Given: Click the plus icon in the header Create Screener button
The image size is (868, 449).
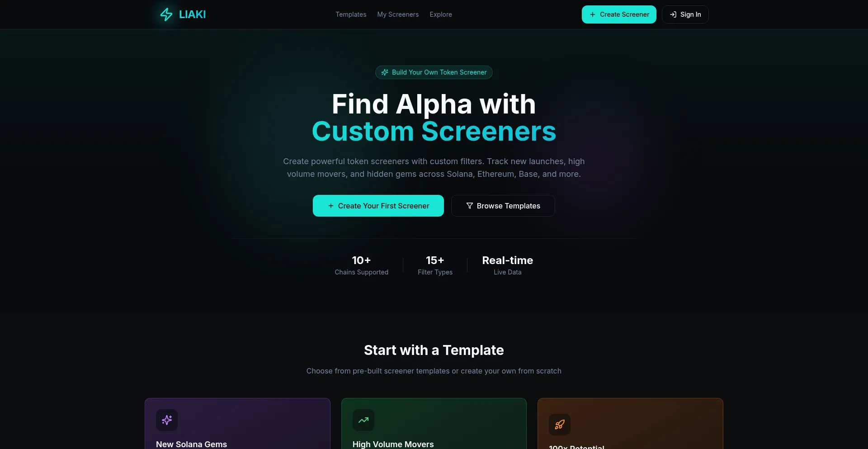Looking at the screenshot, I should [593, 14].
